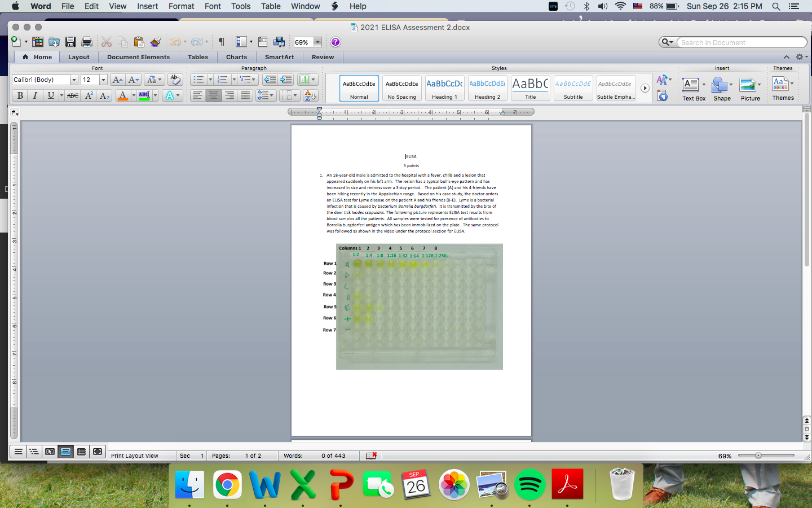Image resolution: width=812 pixels, height=508 pixels.
Task: Open the Media Browser icon
Action: (279, 42)
